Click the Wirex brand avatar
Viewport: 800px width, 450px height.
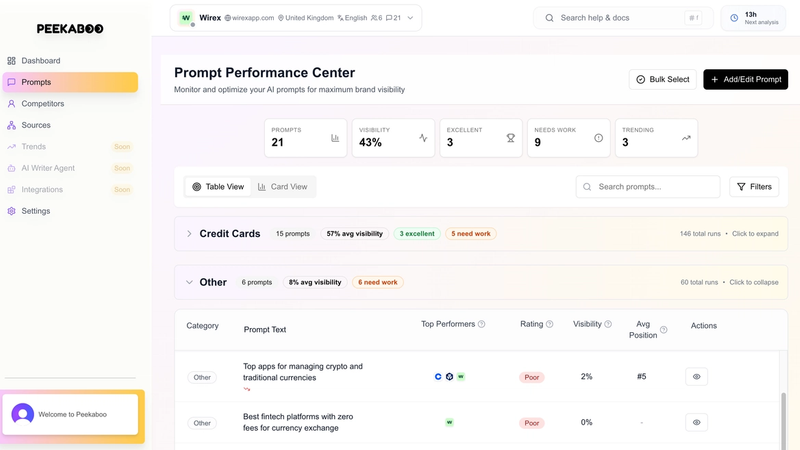click(186, 18)
